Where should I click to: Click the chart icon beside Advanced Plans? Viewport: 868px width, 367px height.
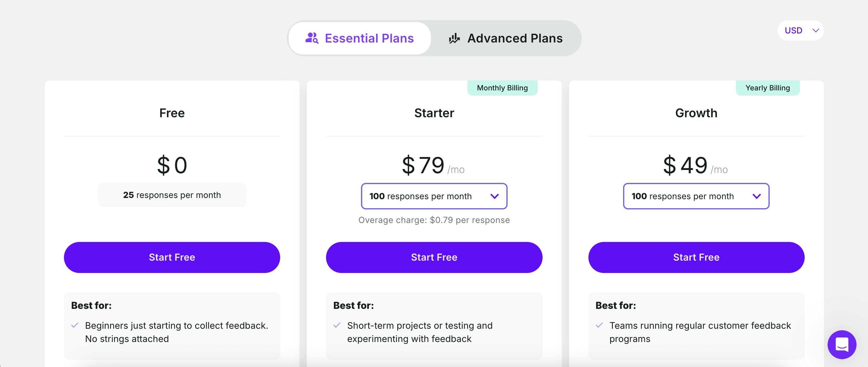click(x=454, y=38)
